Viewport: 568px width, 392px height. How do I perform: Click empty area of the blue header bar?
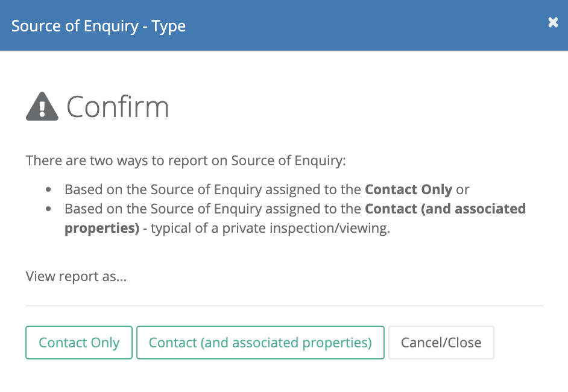(x=362, y=25)
